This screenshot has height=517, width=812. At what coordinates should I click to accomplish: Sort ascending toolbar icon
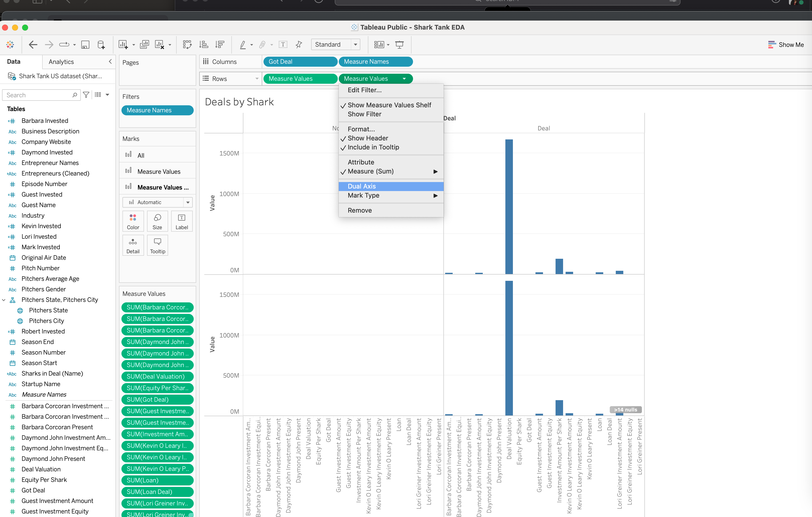[203, 44]
